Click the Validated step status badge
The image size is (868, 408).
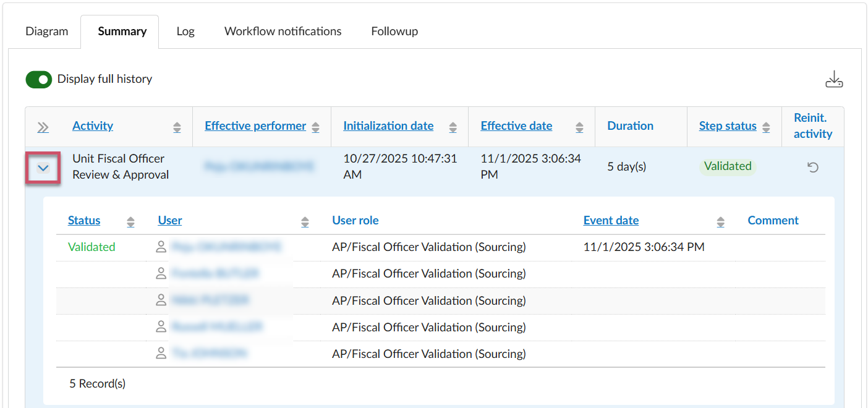tap(728, 166)
